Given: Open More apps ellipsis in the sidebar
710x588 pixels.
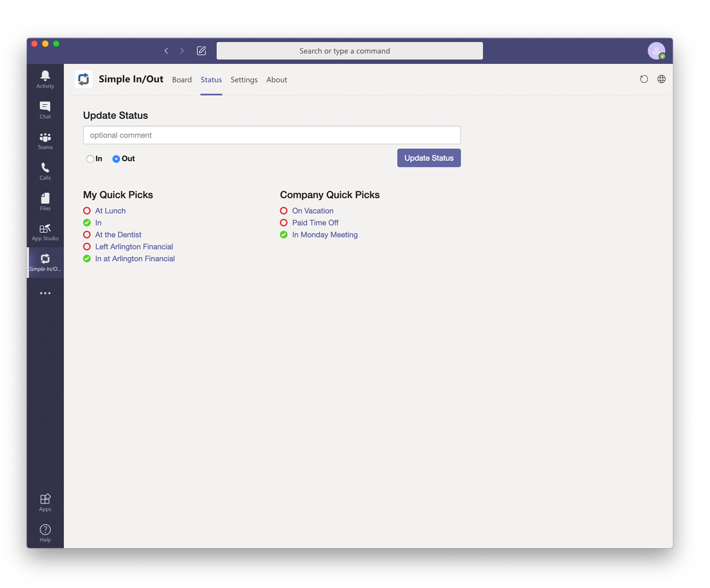Looking at the screenshot, I should coord(45,293).
